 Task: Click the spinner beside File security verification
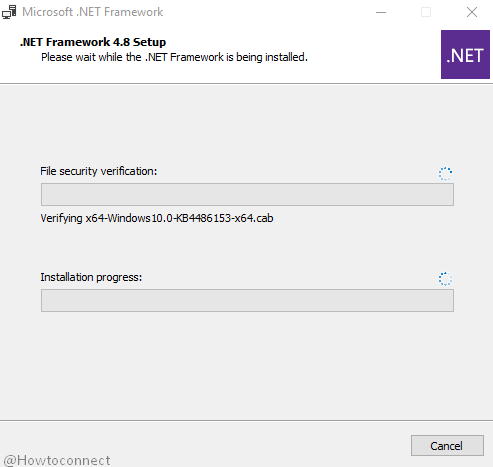pos(445,174)
